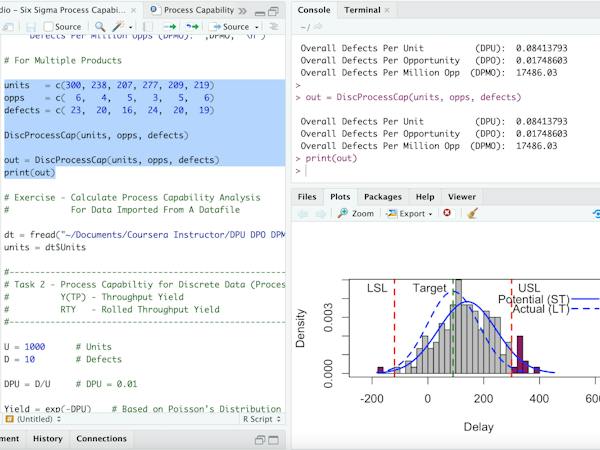600x450 pixels.
Task: Click the 'D = 10' code line
Action: (20, 359)
